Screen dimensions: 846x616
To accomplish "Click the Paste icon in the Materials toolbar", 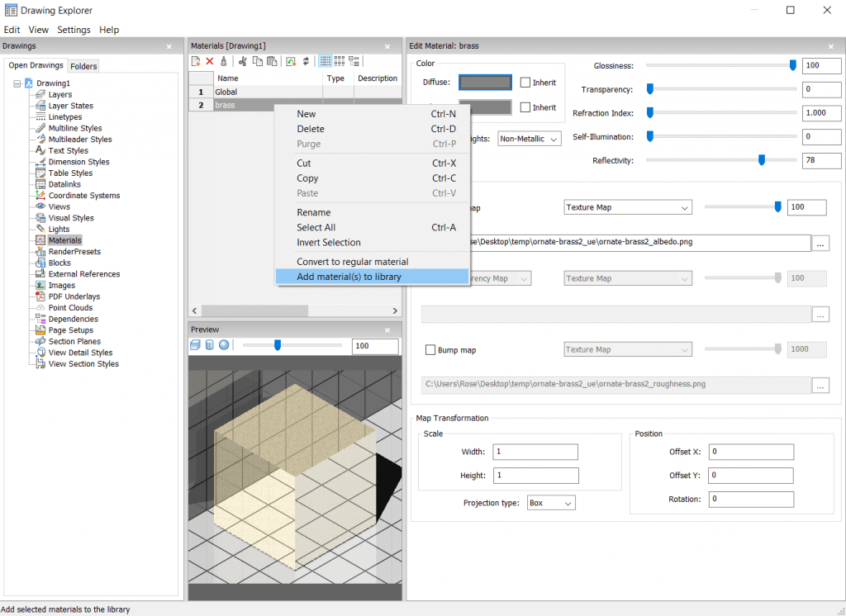I will pyautogui.click(x=271, y=61).
